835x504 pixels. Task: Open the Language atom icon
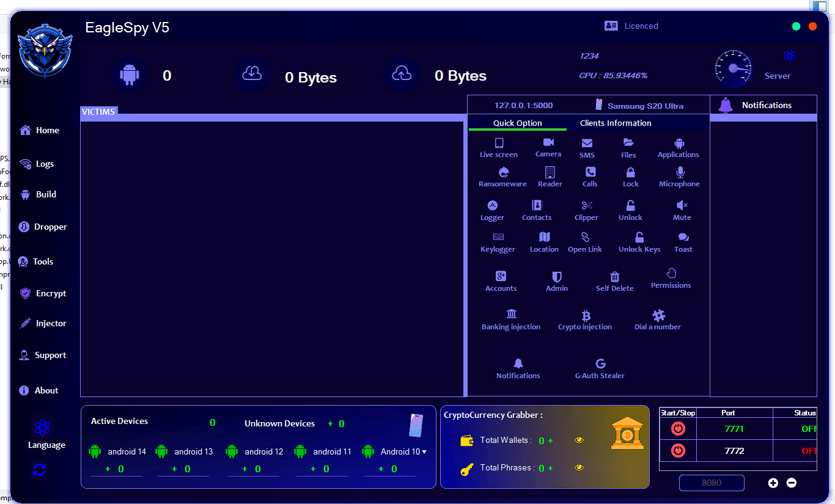43,426
